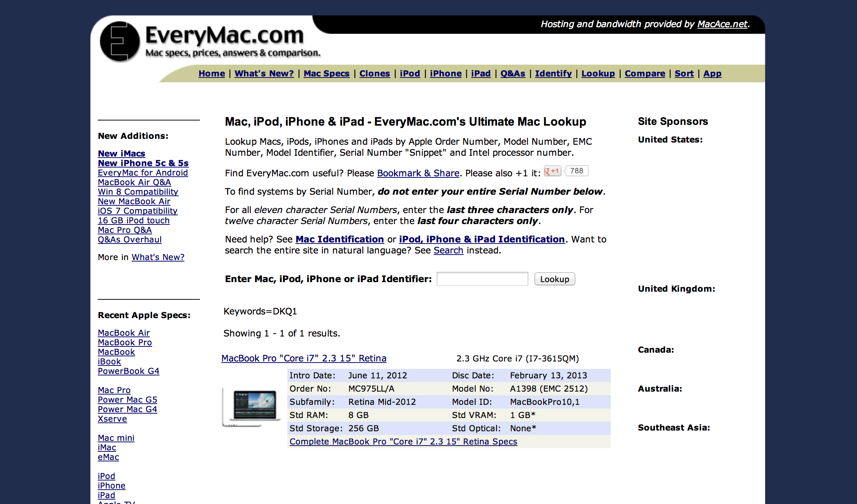Open Q&As Overhaul link
This screenshot has width=857, height=504.
point(129,240)
